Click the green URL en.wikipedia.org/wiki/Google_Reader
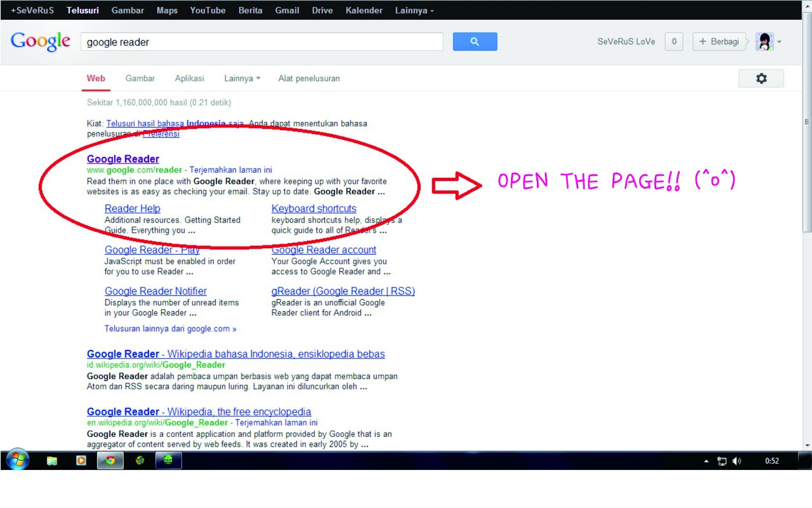Image resolution: width=812 pixels, height=508 pixels. point(157,423)
